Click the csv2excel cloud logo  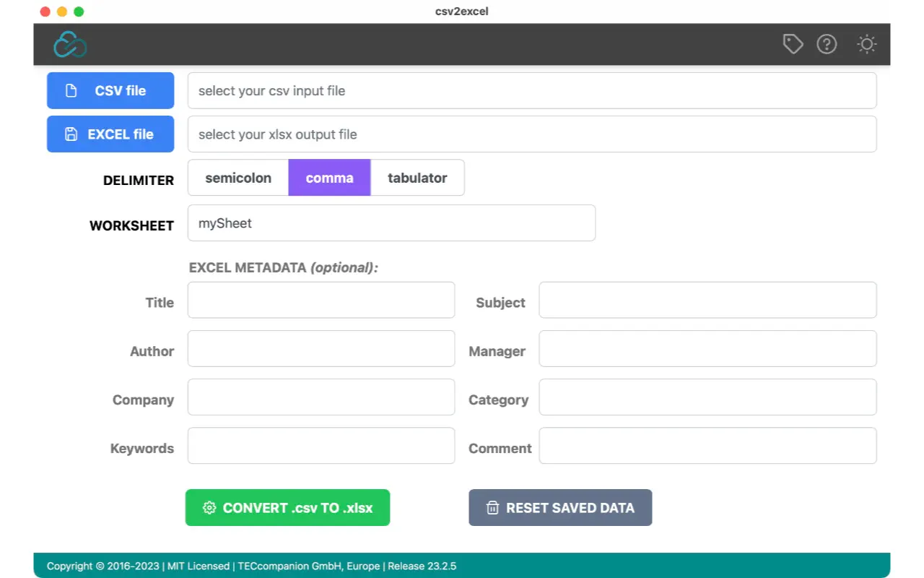pyautogui.click(x=69, y=44)
